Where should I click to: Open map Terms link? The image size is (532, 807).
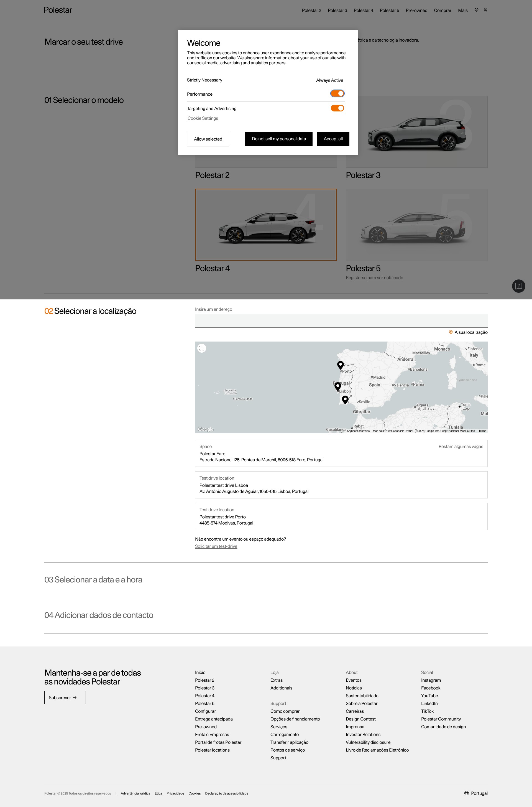click(482, 431)
